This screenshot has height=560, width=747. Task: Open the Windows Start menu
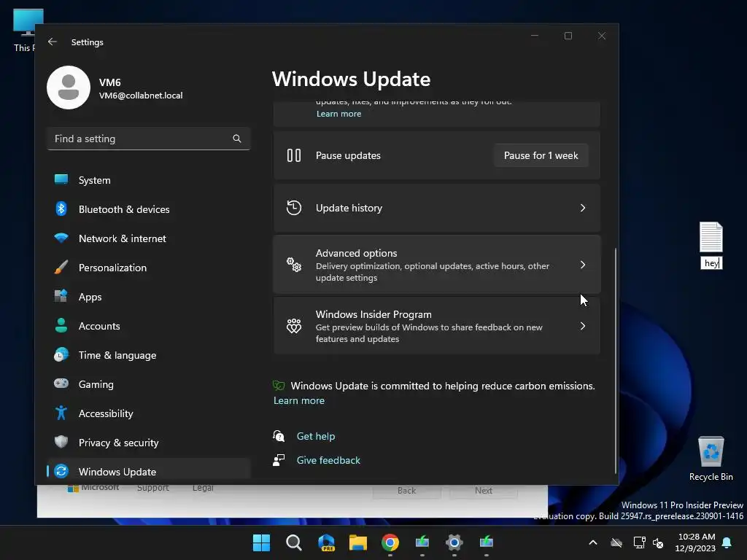pos(261,542)
